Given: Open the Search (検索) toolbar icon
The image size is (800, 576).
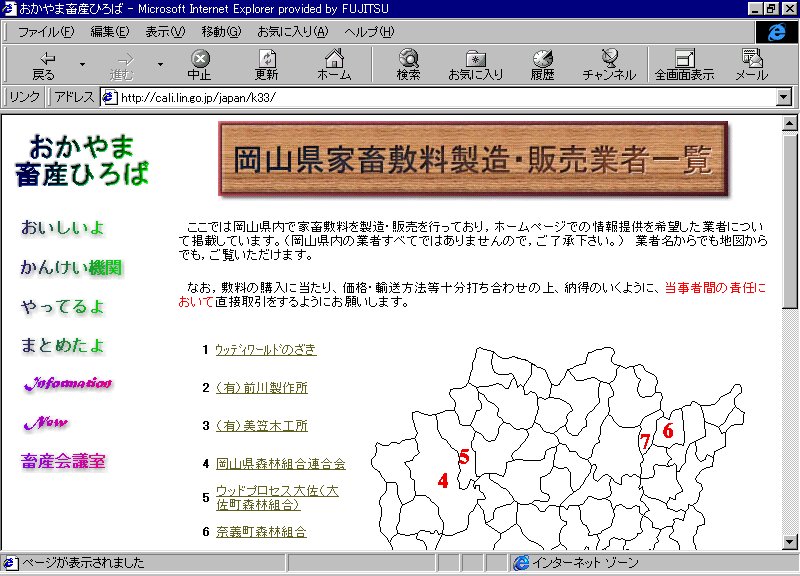Looking at the screenshot, I should click(x=408, y=64).
